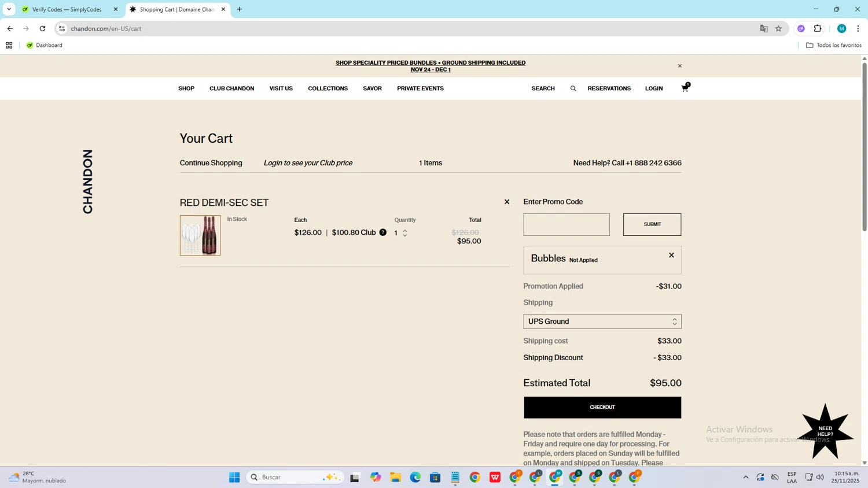Image resolution: width=868 pixels, height=488 pixels.
Task: Go back using browser back arrow
Action: (x=10, y=28)
